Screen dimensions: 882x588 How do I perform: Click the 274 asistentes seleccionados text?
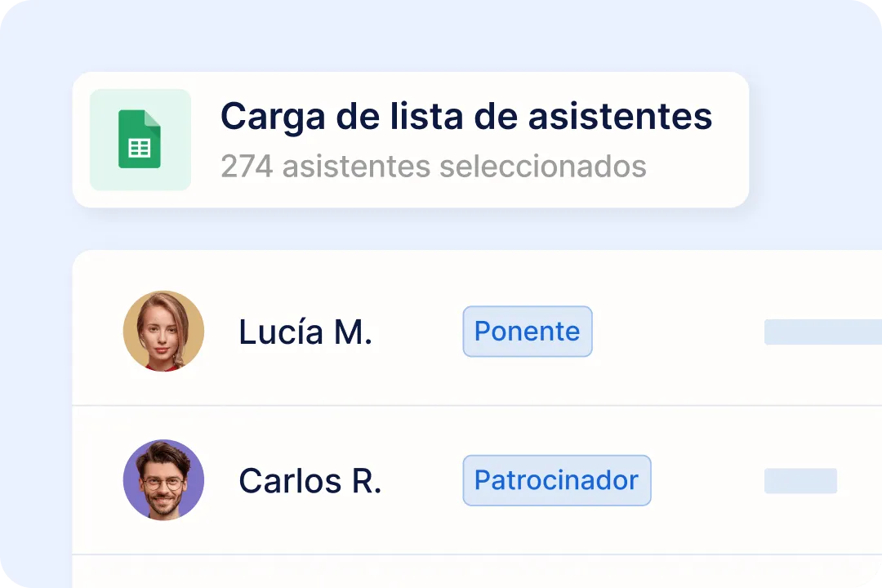pyautogui.click(x=433, y=167)
